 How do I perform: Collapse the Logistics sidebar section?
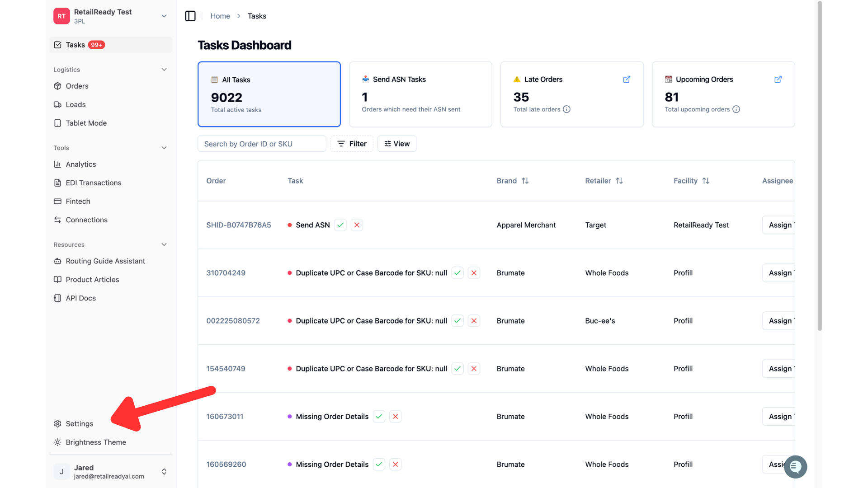(x=164, y=70)
